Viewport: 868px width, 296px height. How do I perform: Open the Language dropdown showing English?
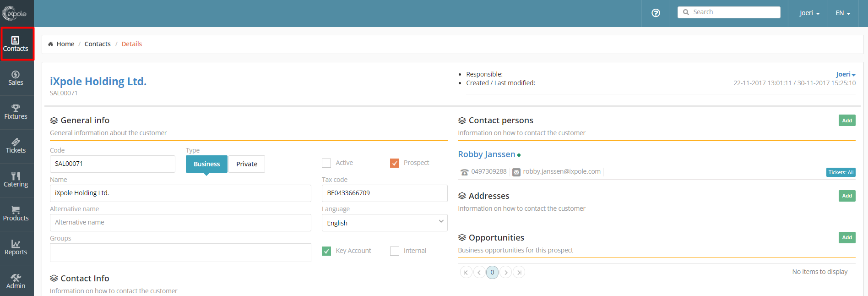pos(385,223)
